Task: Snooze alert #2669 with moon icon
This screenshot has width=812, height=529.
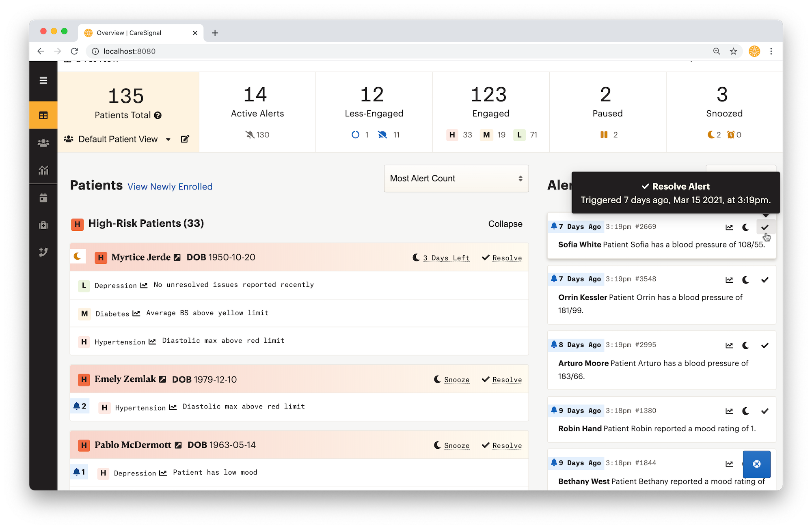Action: [x=745, y=227]
